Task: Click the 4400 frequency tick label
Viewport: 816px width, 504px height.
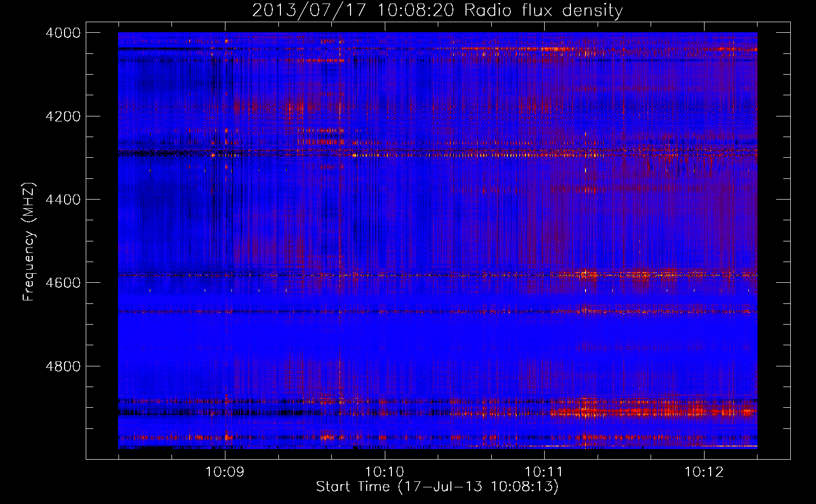Action: coord(63,200)
